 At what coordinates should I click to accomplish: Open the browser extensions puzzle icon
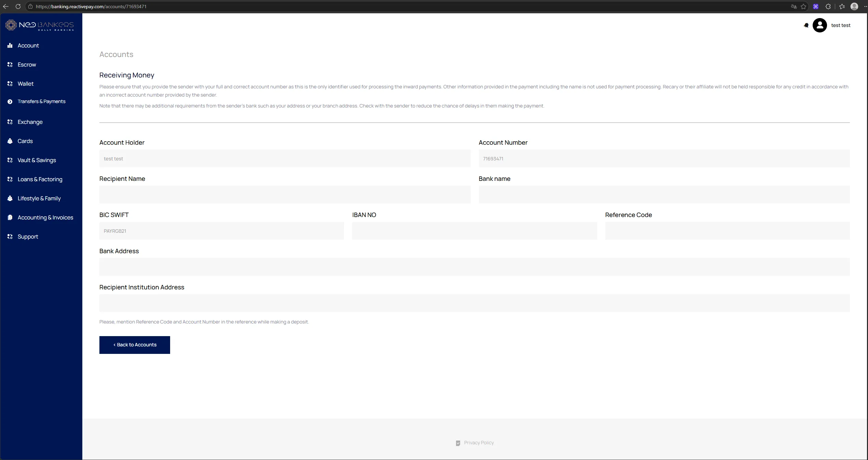[x=828, y=6]
